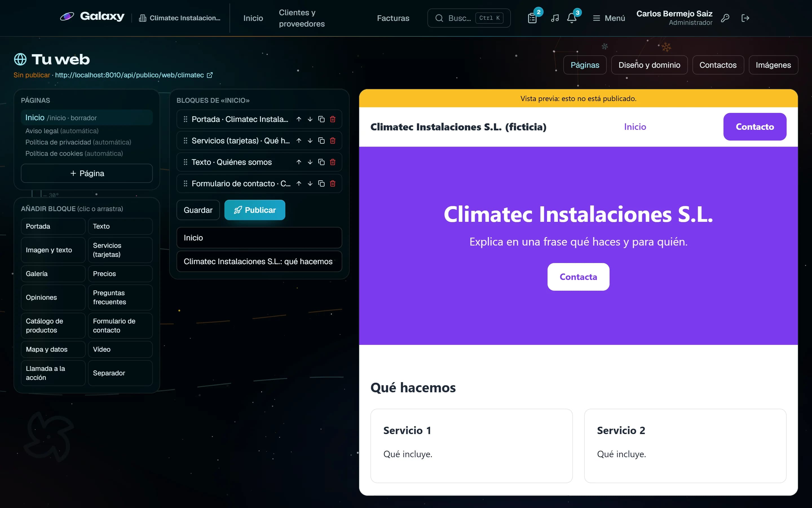
Task: Move the Portada block down
Action: point(310,119)
